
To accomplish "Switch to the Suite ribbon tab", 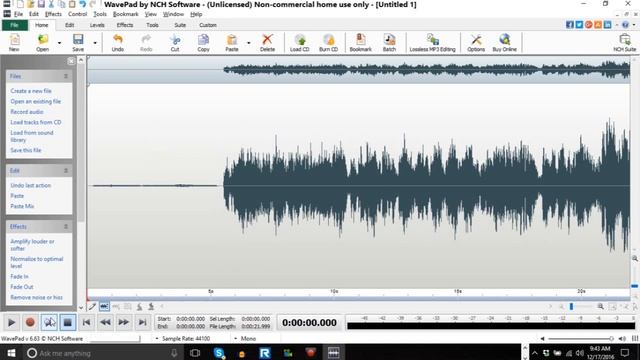I will (x=180, y=25).
